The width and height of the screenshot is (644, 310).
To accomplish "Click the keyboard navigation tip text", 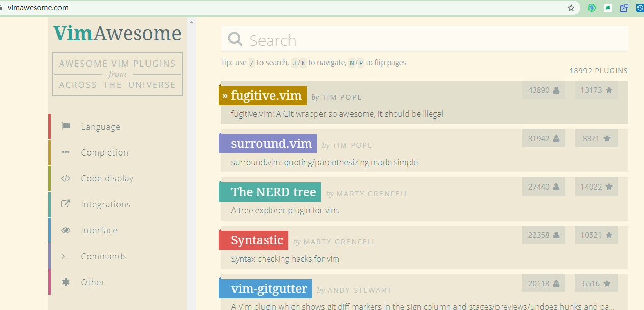I will tap(314, 63).
